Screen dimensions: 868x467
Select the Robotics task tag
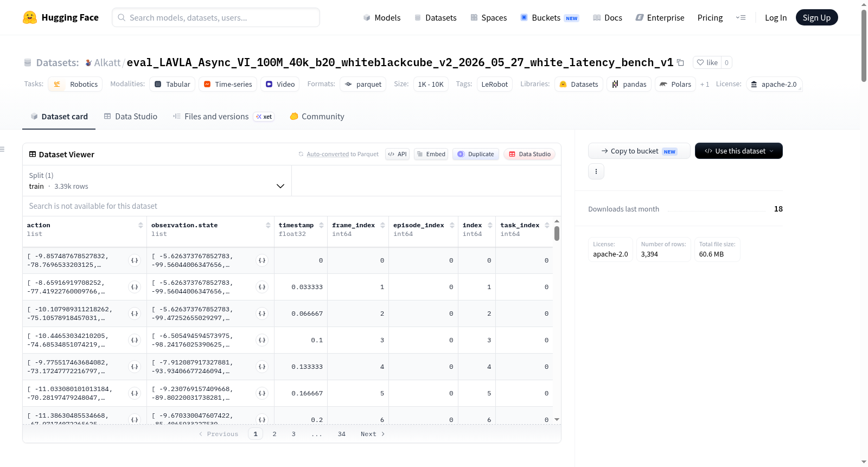[75, 84]
